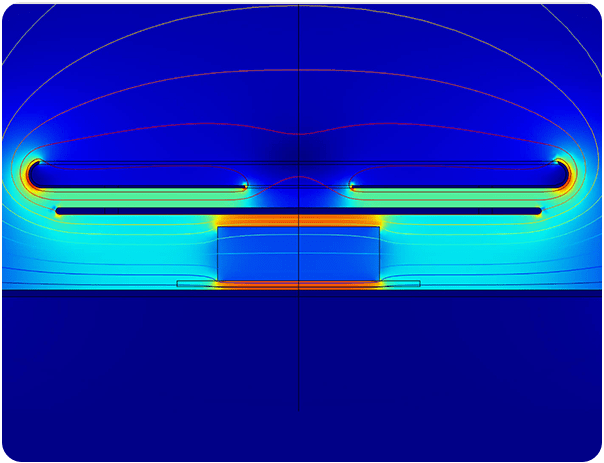Select the vertical symmetry axis line

pos(299,380)
